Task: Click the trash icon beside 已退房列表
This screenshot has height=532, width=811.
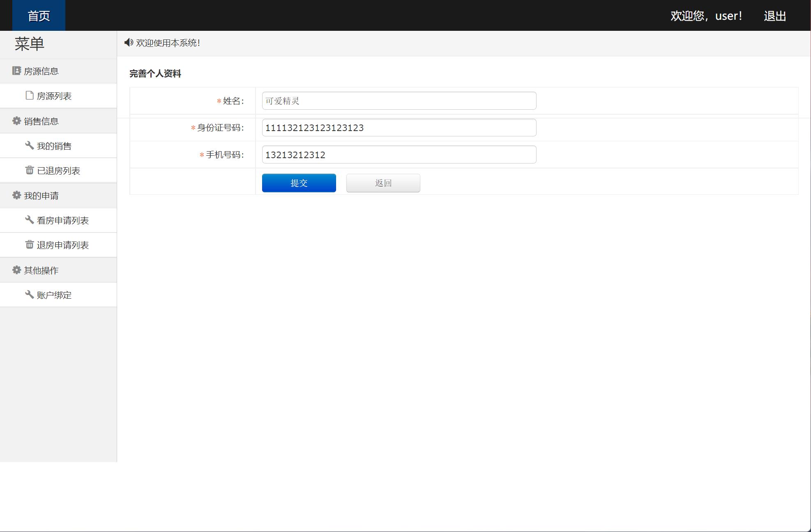Action: [30, 170]
